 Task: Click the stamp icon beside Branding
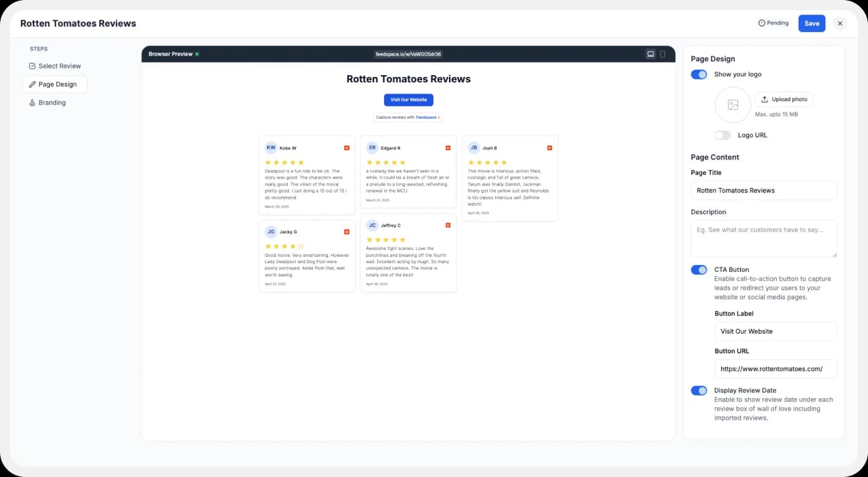point(32,102)
